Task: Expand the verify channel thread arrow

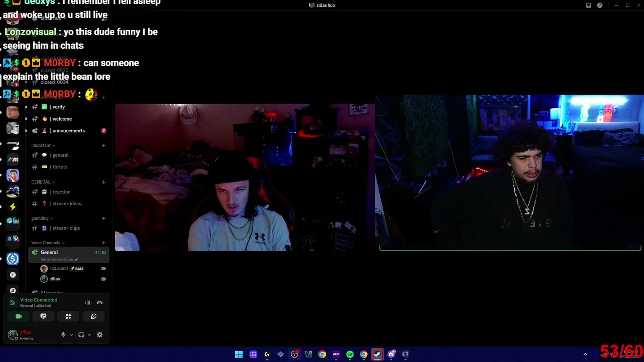Action: (x=26, y=107)
